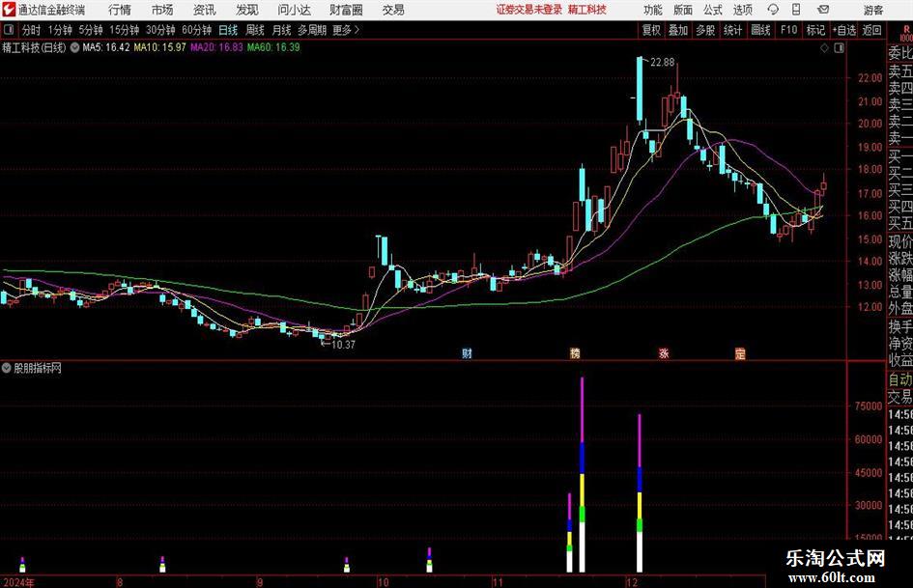Open the 发现 menu

pyautogui.click(x=247, y=10)
